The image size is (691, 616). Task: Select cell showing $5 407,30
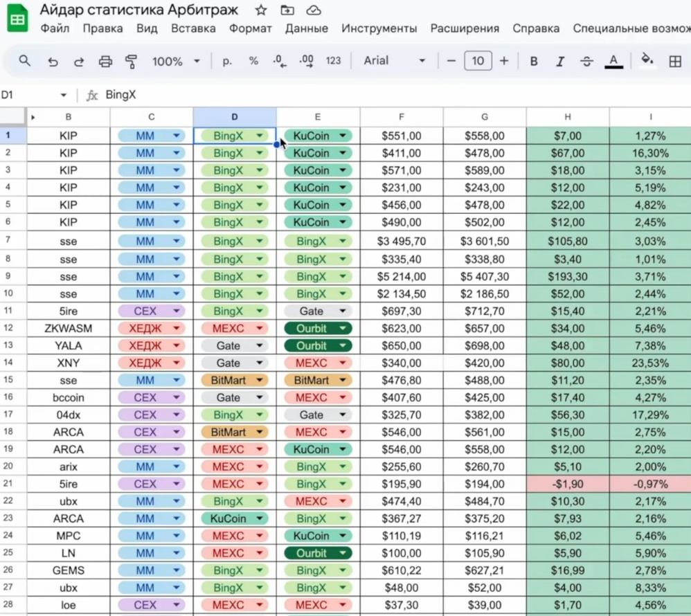point(484,277)
